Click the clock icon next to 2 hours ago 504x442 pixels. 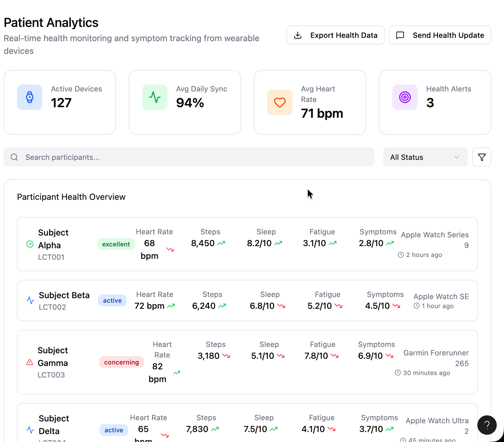click(x=401, y=255)
